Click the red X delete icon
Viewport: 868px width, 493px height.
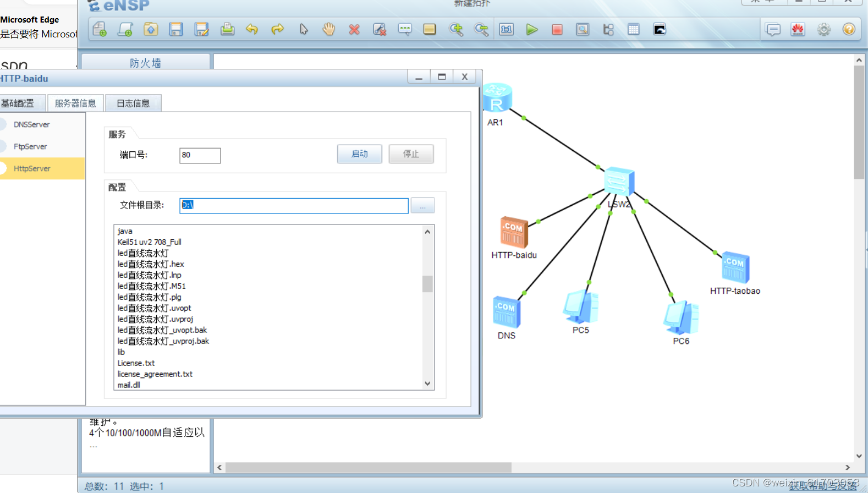pos(354,29)
